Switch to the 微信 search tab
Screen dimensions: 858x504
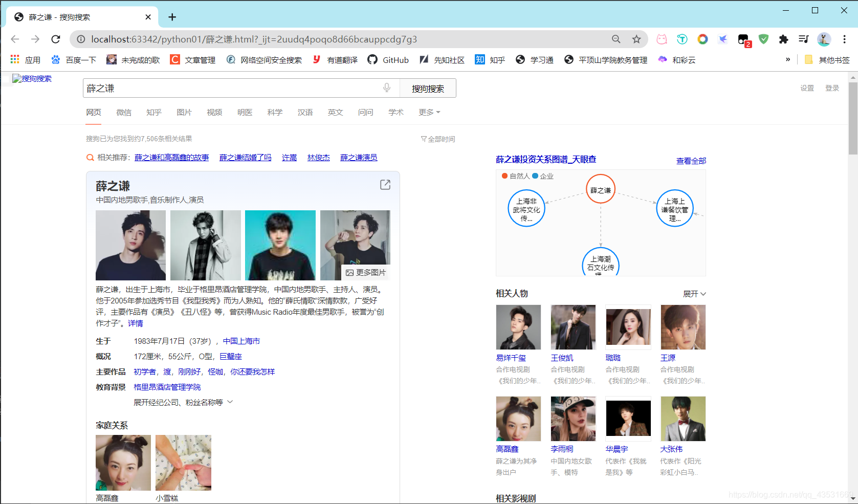[124, 112]
